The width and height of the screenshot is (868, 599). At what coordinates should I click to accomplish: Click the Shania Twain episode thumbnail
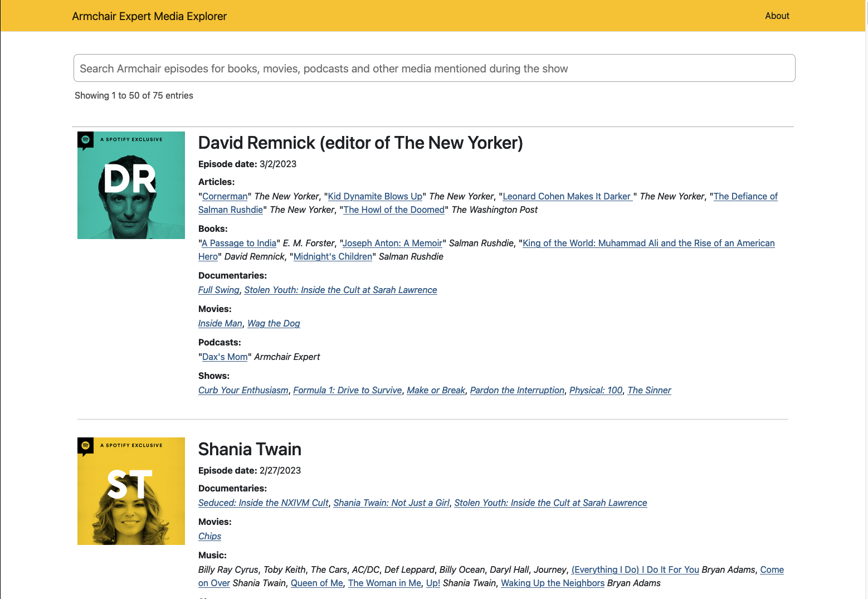(x=131, y=491)
